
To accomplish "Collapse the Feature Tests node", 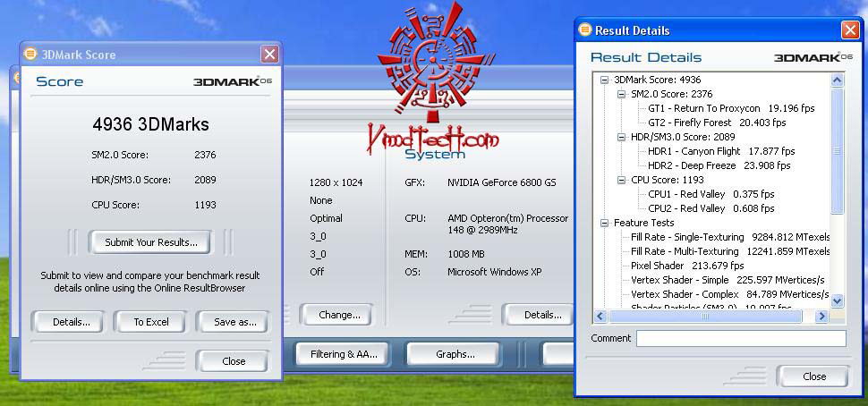I will [605, 223].
